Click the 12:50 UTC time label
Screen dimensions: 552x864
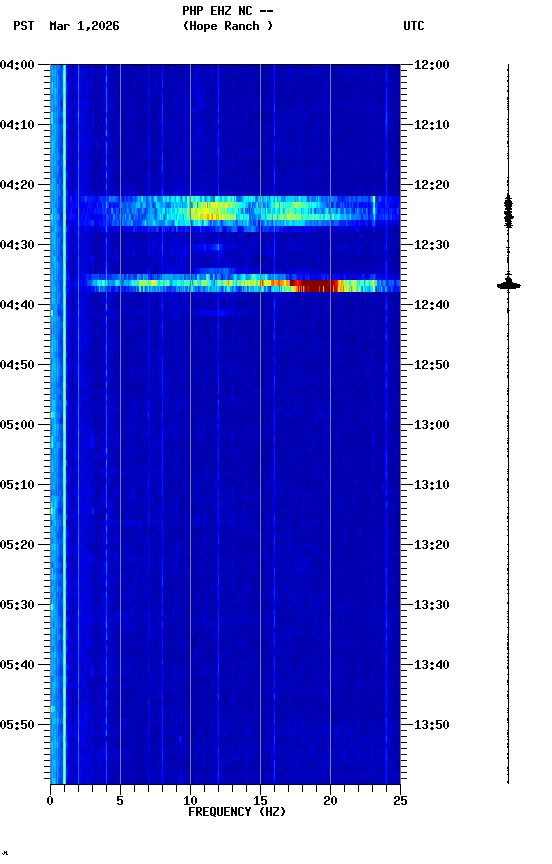click(x=432, y=365)
